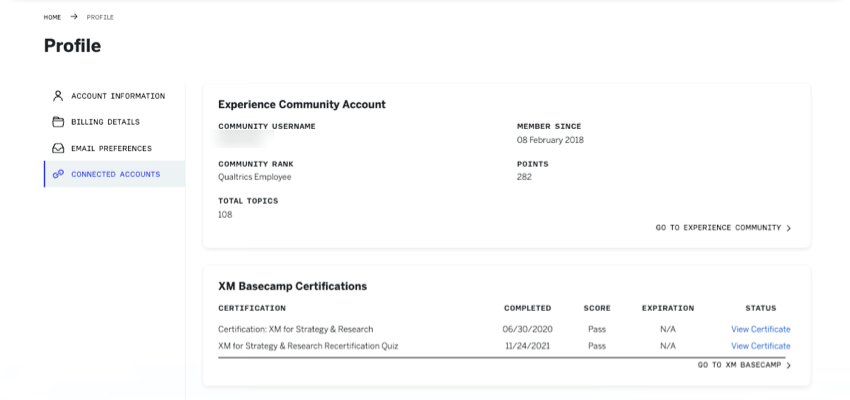Click the Certification column header
850x400 pixels.
(252, 308)
